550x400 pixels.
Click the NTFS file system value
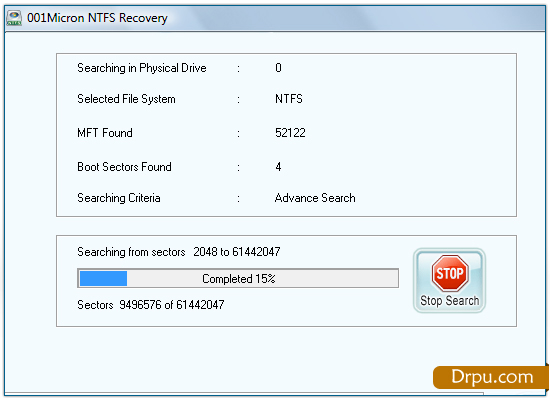pos(289,99)
